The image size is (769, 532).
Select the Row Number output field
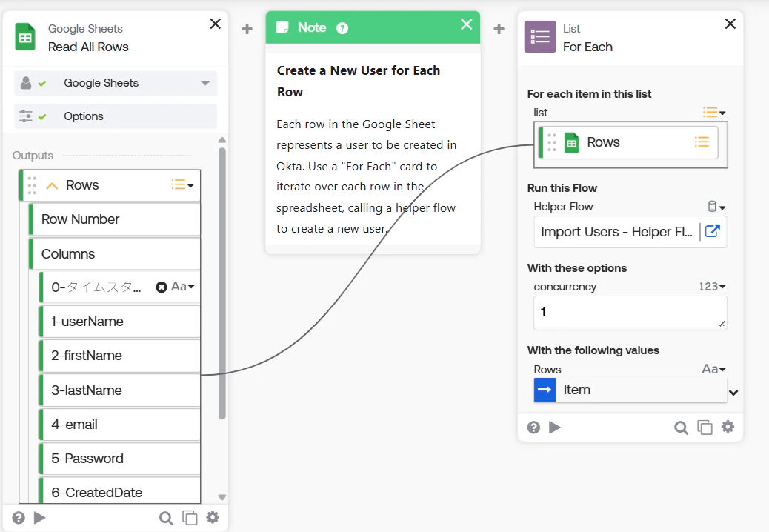[x=115, y=219]
